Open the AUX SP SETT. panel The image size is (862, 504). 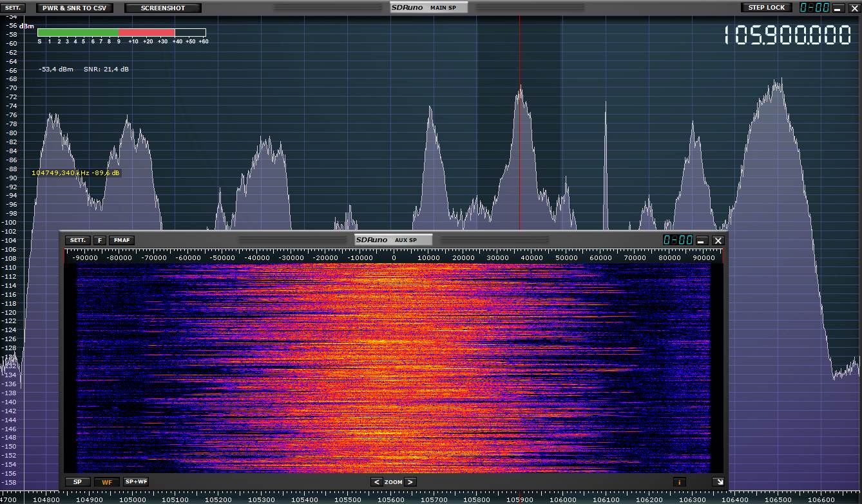tap(78, 240)
